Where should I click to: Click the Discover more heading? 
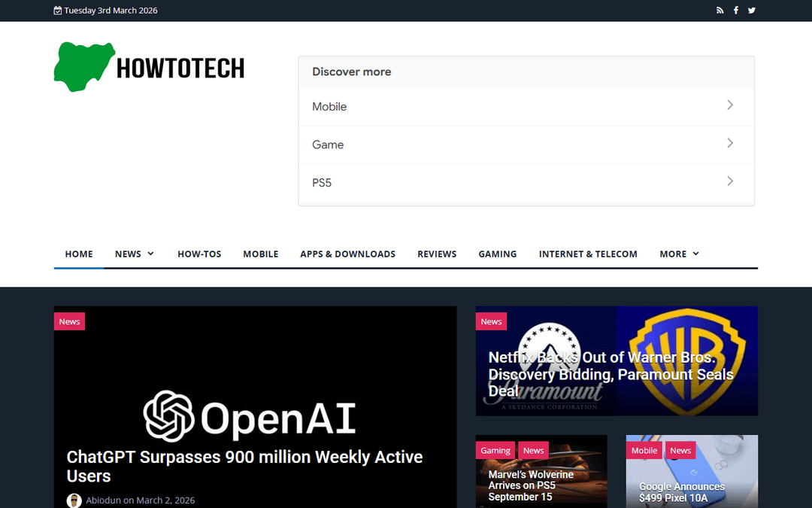tap(352, 71)
